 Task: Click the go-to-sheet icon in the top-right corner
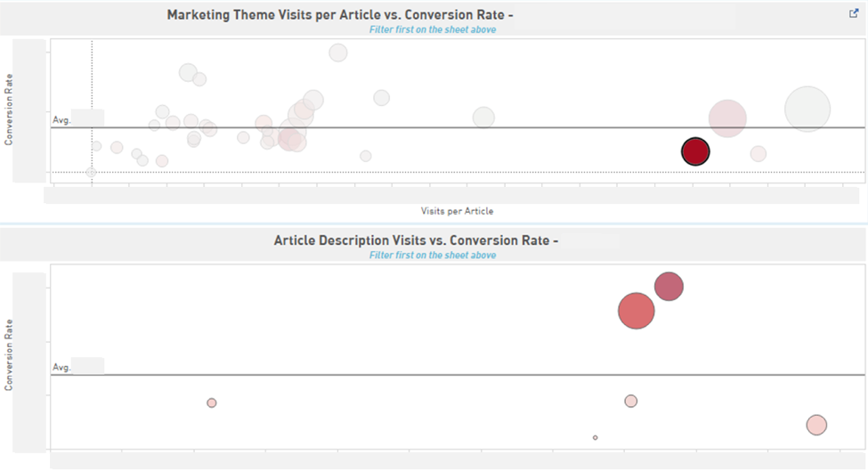[x=855, y=13]
